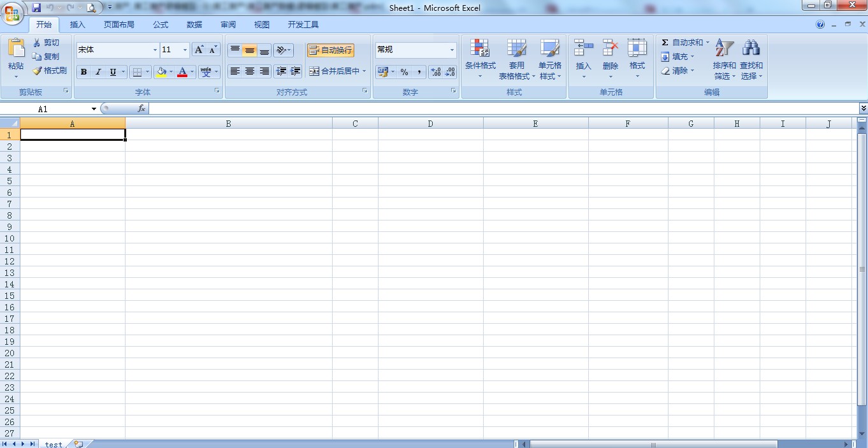Expand the fill color dropdown arrow
The image size is (868, 448).
pos(171,72)
